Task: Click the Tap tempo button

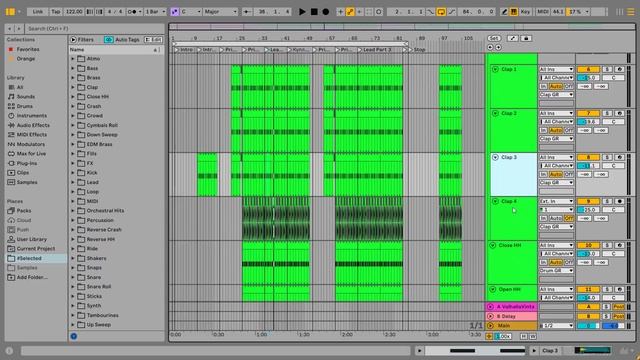Action: 56,12
